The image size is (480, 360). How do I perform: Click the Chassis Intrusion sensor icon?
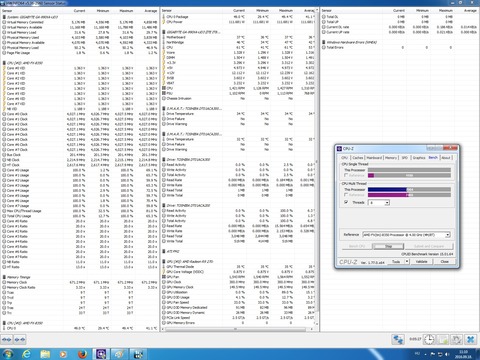tap(164, 98)
